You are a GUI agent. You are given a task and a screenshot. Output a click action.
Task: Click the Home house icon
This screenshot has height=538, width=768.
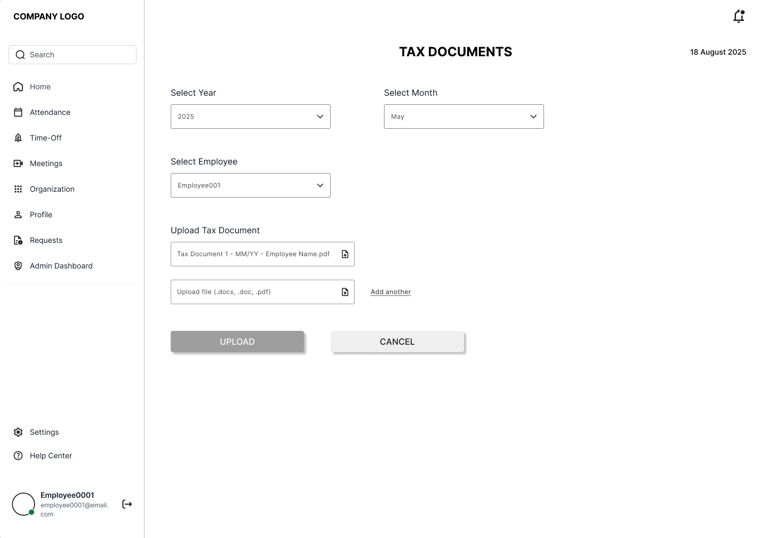(18, 87)
